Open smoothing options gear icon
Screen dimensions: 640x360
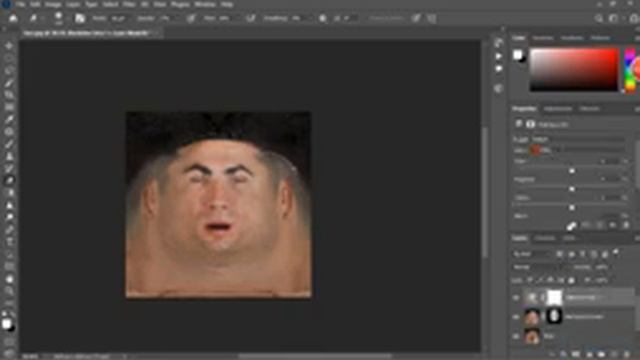(x=322, y=18)
